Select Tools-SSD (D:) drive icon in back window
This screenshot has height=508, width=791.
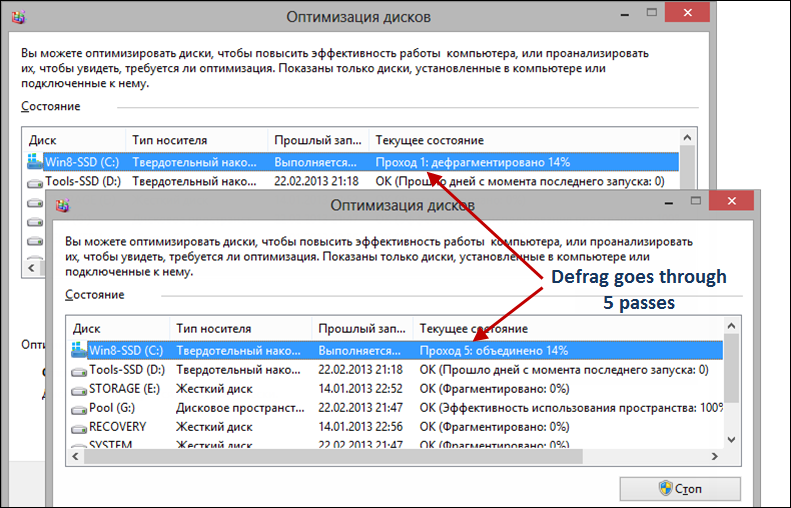coord(34,183)
